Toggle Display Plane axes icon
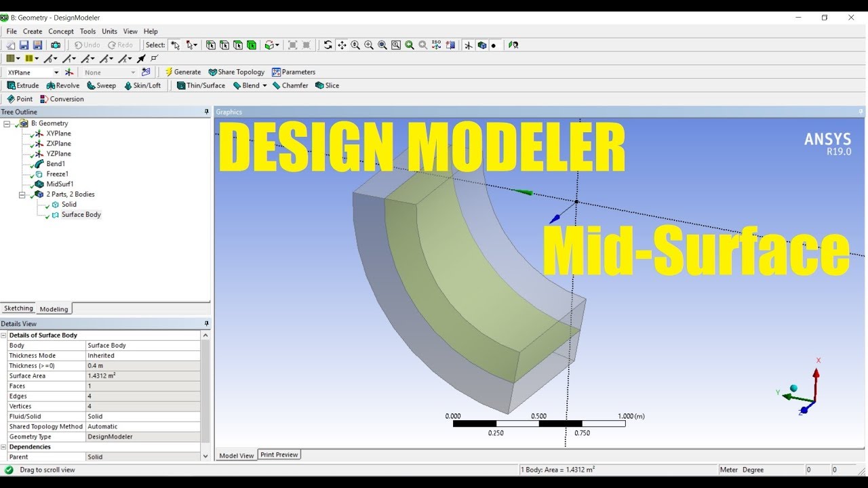 pyautogui.click(x=469, y=45)
